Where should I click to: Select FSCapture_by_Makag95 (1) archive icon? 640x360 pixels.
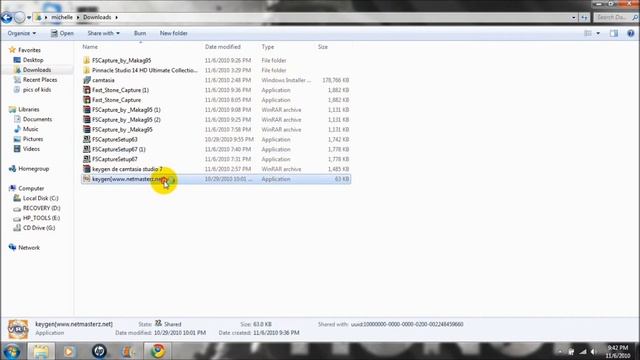87,110
